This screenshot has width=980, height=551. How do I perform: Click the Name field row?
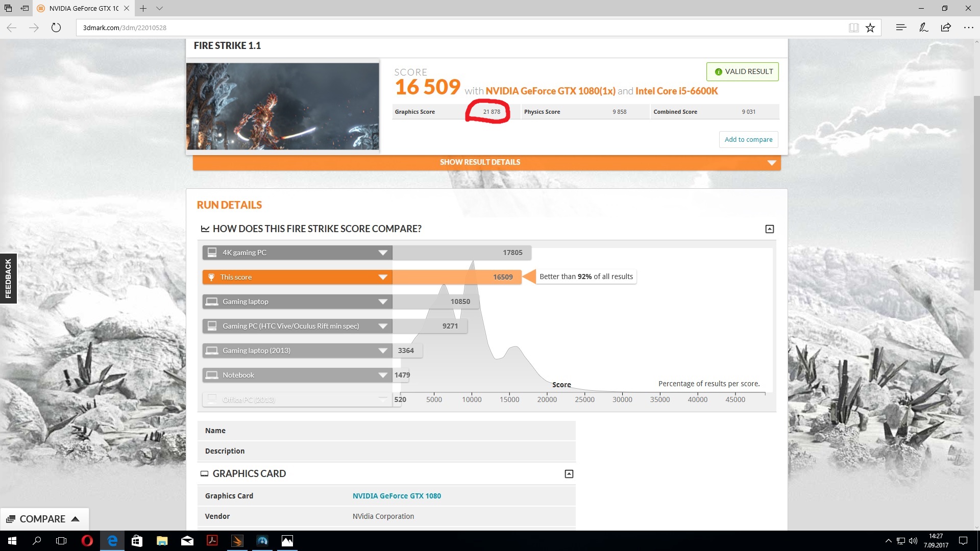[386, 431]
